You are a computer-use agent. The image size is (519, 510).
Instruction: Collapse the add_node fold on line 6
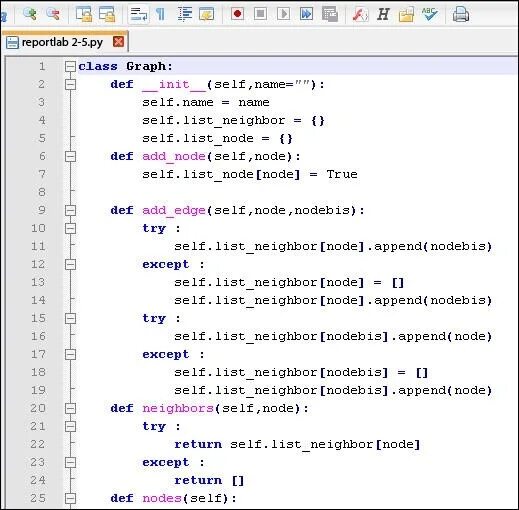(x=70, y=156)
